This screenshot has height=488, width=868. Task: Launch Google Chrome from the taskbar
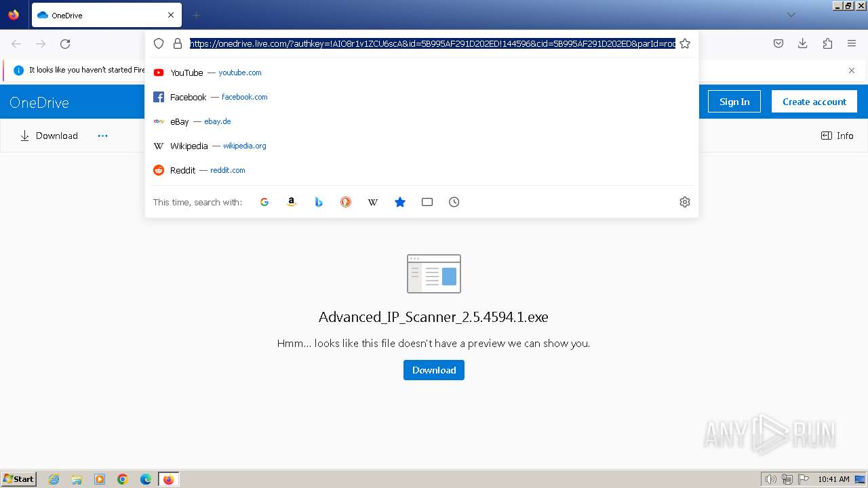coord(123,479)
